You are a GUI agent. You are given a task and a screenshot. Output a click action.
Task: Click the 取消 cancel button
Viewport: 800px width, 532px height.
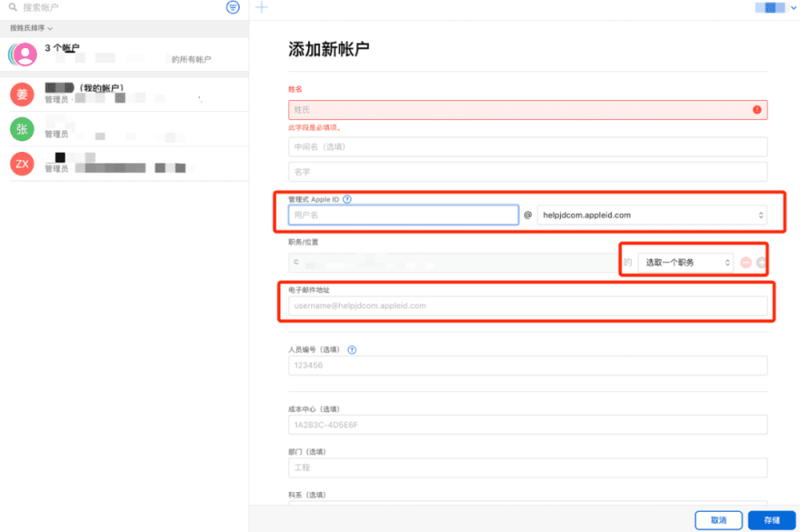pyautogui.click(x=718, y=520)
